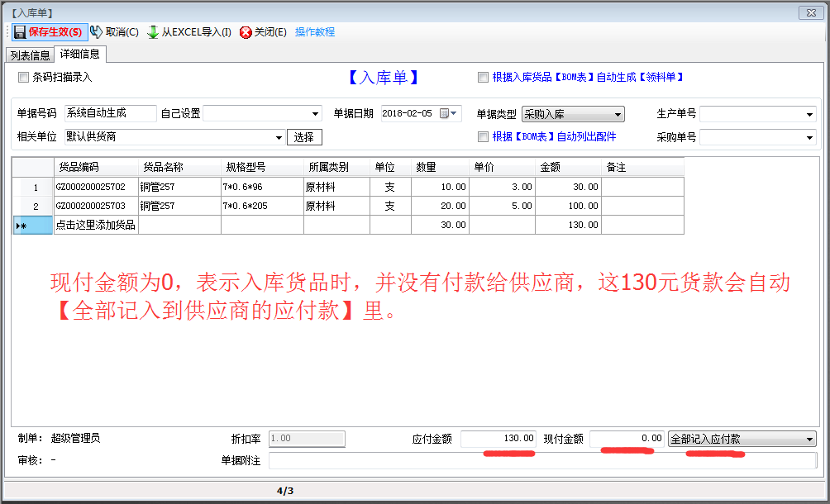Click the 保存生效(S) save icon
830x504 pixels.
(20, 32)
